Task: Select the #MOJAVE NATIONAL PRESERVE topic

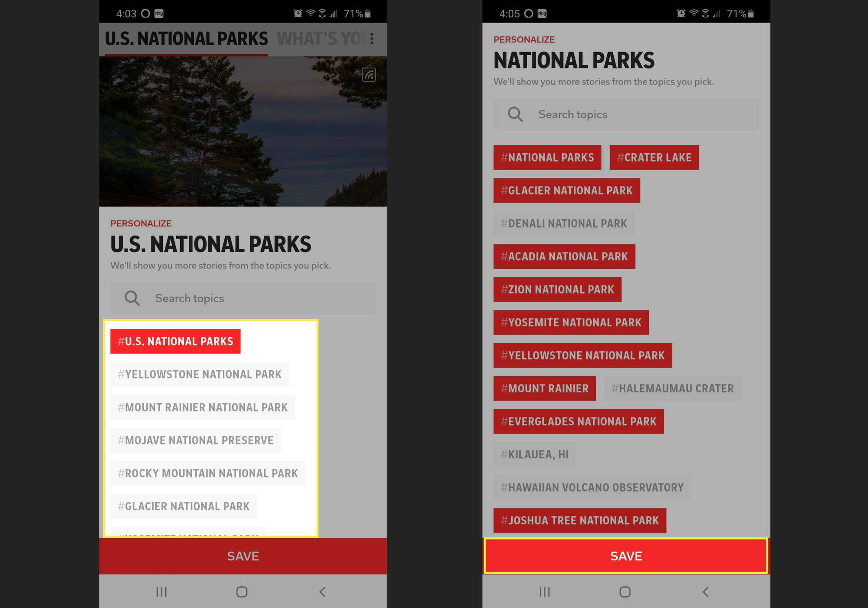Action: tap(196, 440)
